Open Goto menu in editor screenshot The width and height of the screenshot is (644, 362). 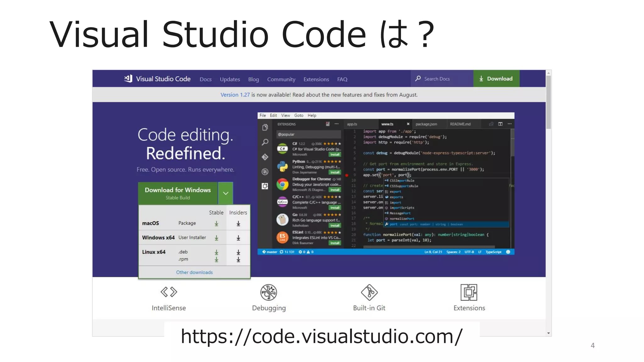pos(299,115)
